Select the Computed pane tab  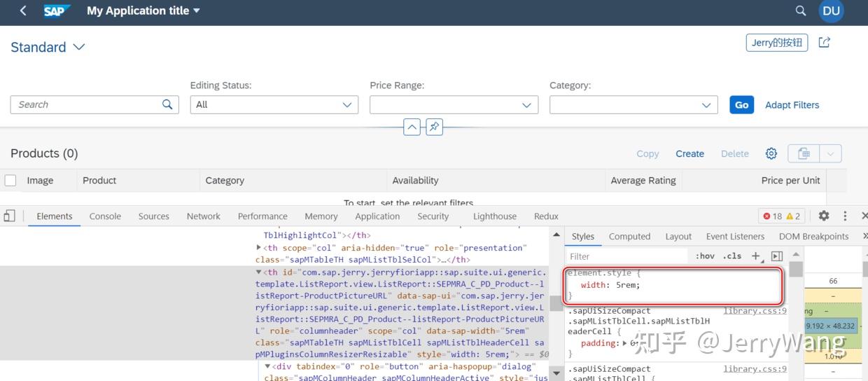[x=629, y=237]
